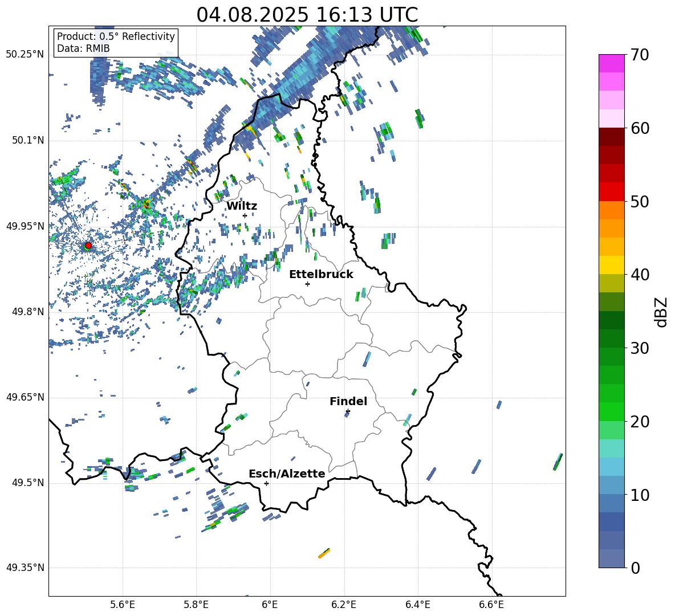675x616 pixels.
Task: Click the 5.8°E longitude label
Action: [x=196, y=605]
